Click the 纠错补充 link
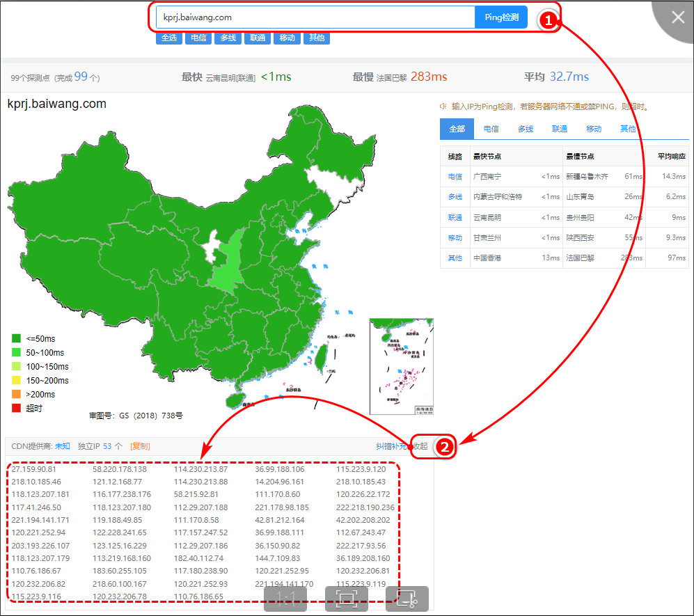The image size is (694, 616). (x=391, y=446)
